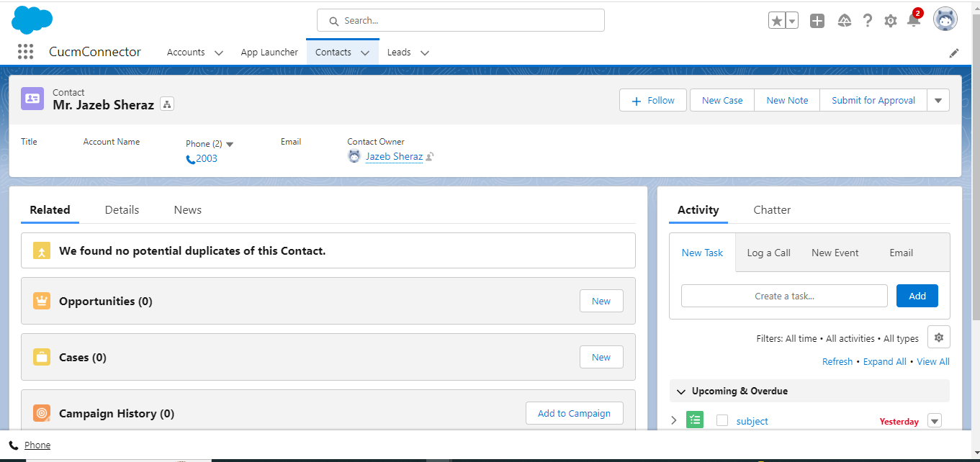Switch to the Chatter tab
This screenshot has height=462, width=980.
(772, 210)
